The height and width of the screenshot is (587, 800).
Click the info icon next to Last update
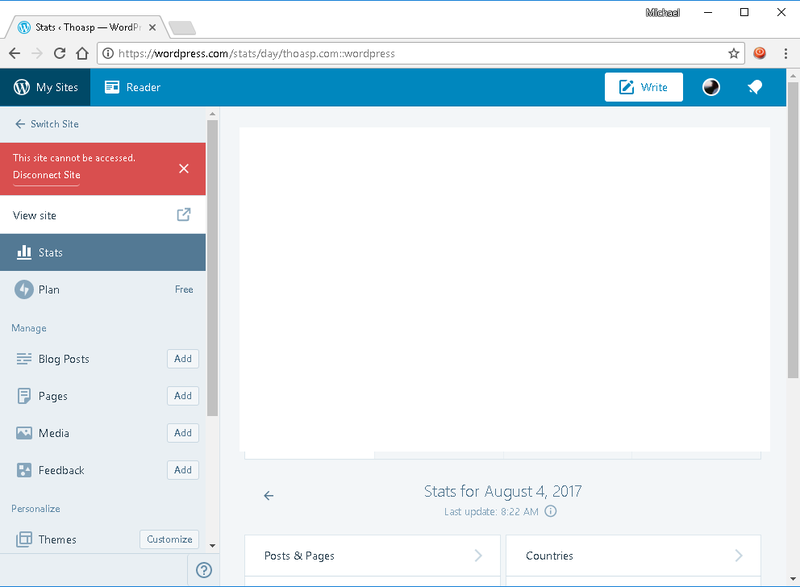551,511
